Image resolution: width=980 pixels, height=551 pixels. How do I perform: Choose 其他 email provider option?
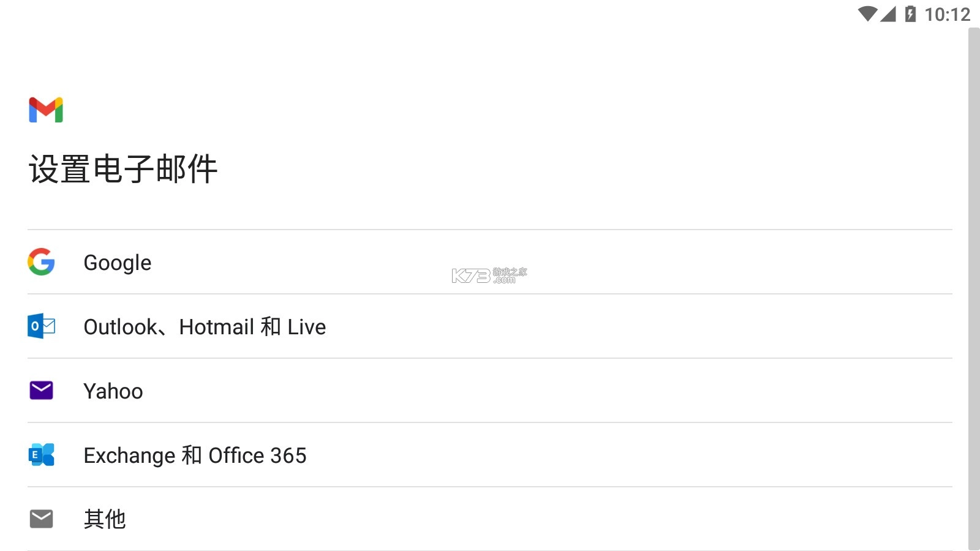[x=105, y=519]
